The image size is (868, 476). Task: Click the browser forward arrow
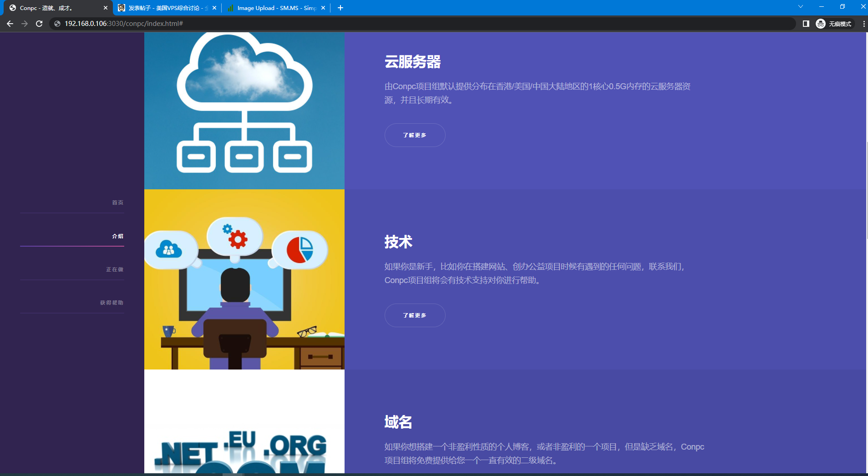25,24
